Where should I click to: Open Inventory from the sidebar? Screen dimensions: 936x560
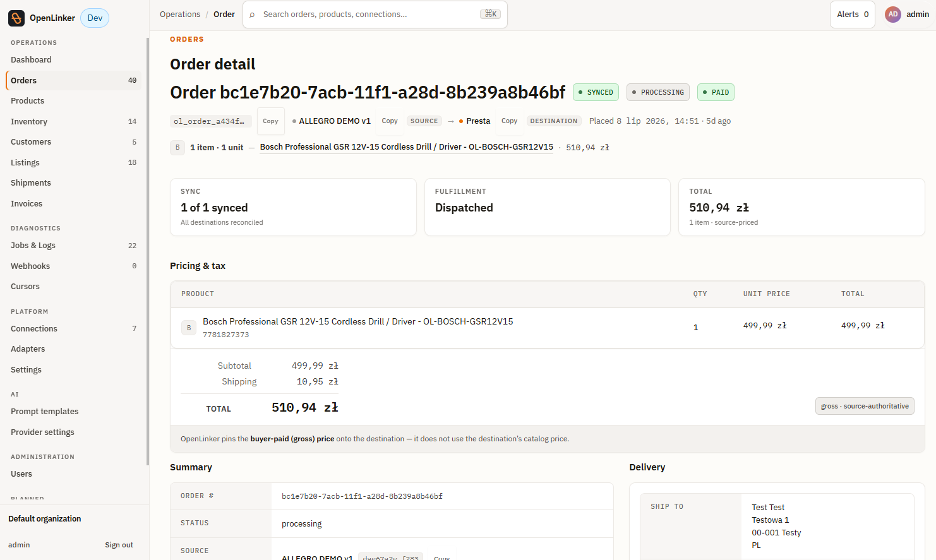pyautogui.click(x=74, y=121)
